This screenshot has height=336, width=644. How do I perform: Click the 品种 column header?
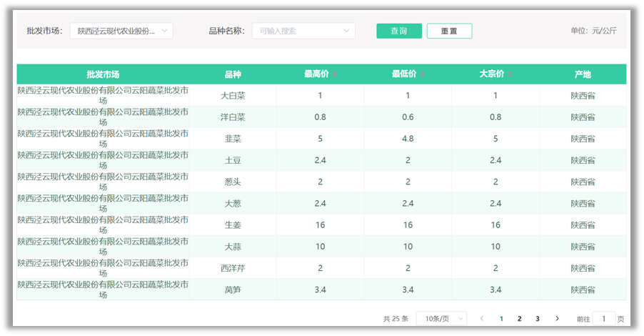233,74
